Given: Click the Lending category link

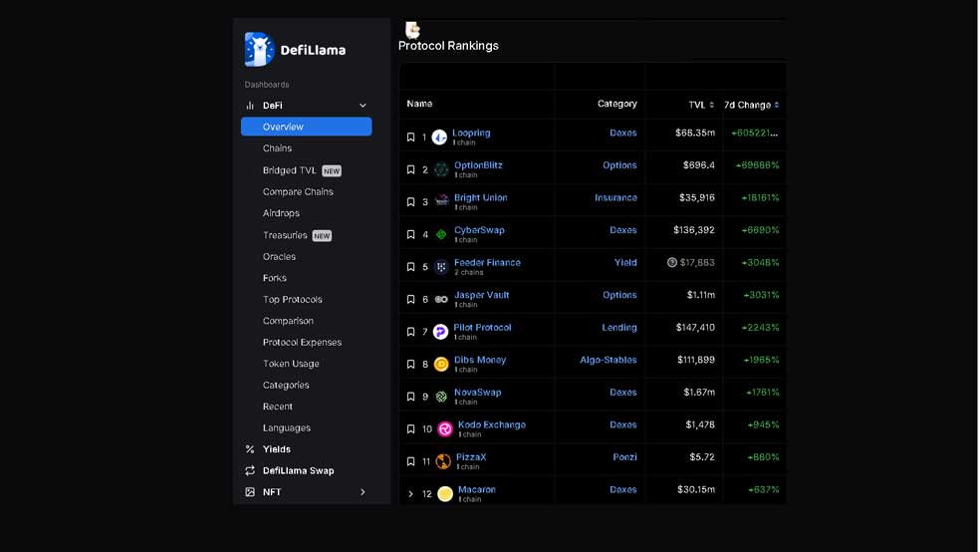Looking at the screenshot, I should (x=619, y=327).
